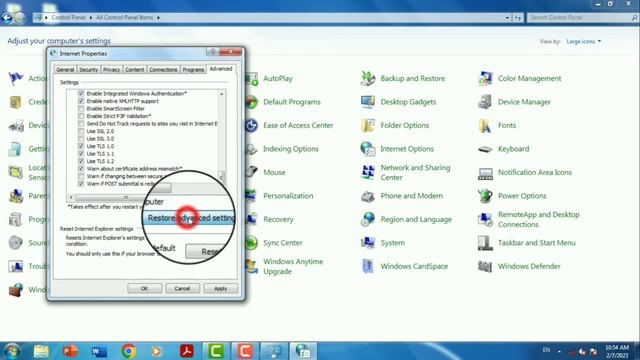640x360 pixels.
Task: Toggle Warn about certificate address mismatch checkbox
Action: (81, 169)
